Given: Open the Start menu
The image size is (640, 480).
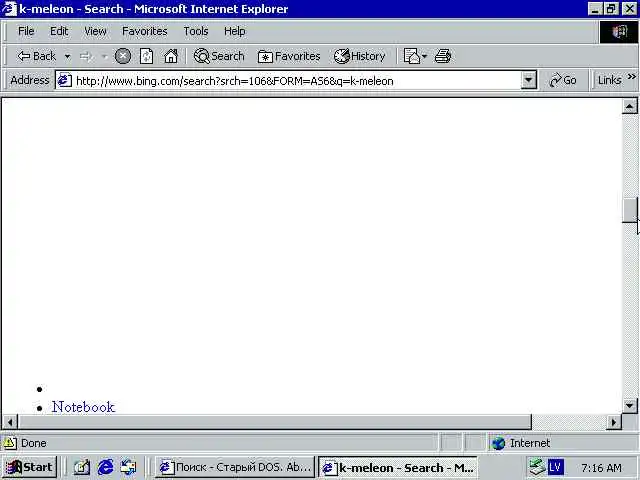Looking at the screenshot, I should tap(29, 467).
